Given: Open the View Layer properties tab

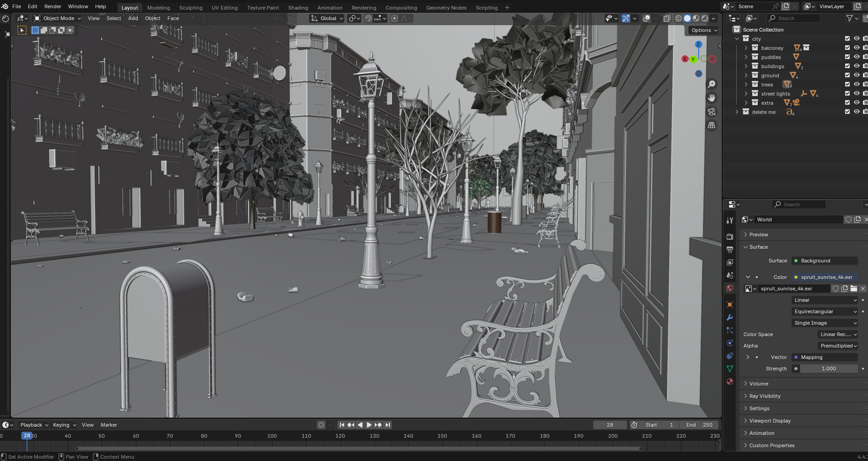Looking at the screenshot, I should (x=730, y=263).
